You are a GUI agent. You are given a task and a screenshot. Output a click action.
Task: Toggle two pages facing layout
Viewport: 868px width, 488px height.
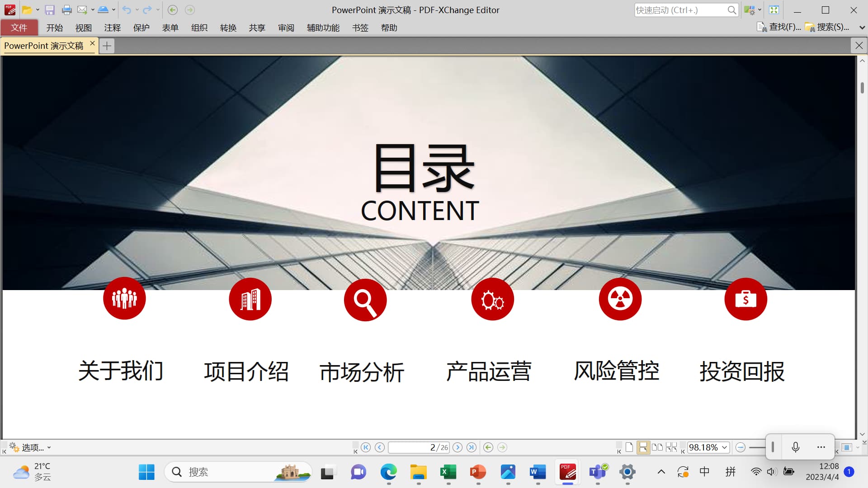coord(657,447)
